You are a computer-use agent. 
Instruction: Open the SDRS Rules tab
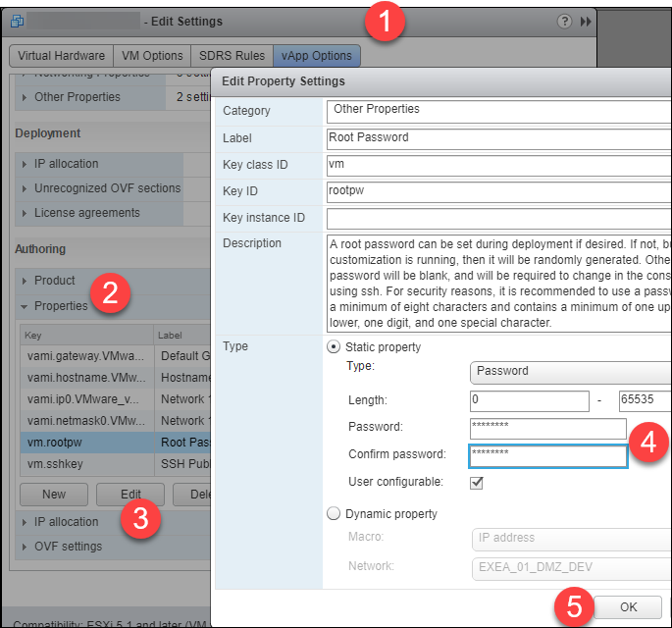231,56
